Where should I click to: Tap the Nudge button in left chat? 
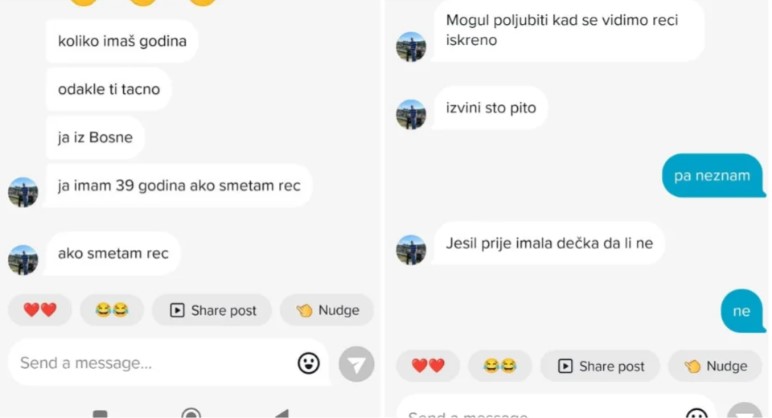click(327, 310)
